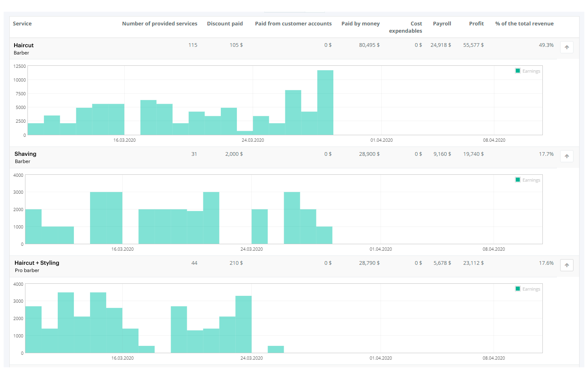This screenshot has width=588, height=379.
Task: Collapse Haircut + Styling chart with arrow button
Action: pos(567,265)
